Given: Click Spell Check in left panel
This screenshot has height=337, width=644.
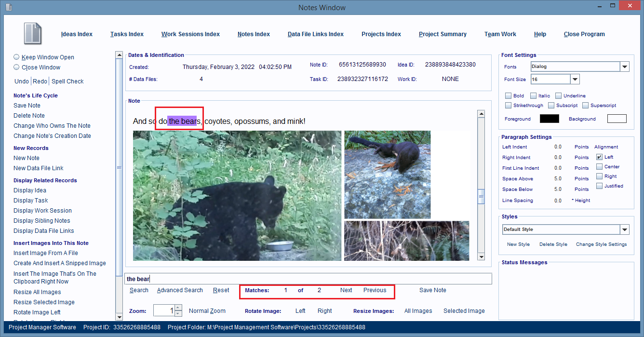Looking at the screenshot, I should (x=67, y=81).
